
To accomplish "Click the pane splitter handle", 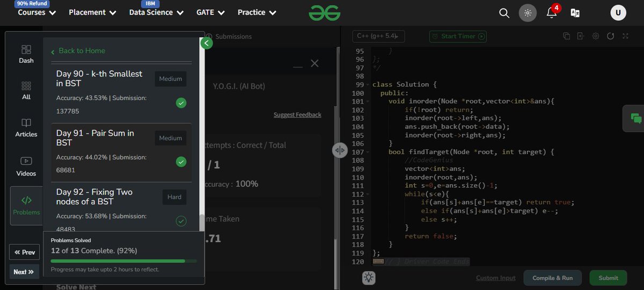I will [340, 150].
